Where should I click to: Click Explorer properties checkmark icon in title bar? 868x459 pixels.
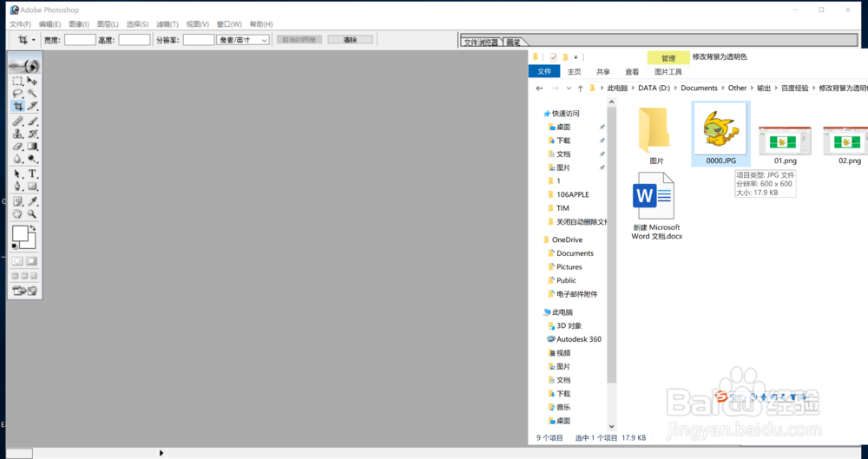click(x=553, y=57)
